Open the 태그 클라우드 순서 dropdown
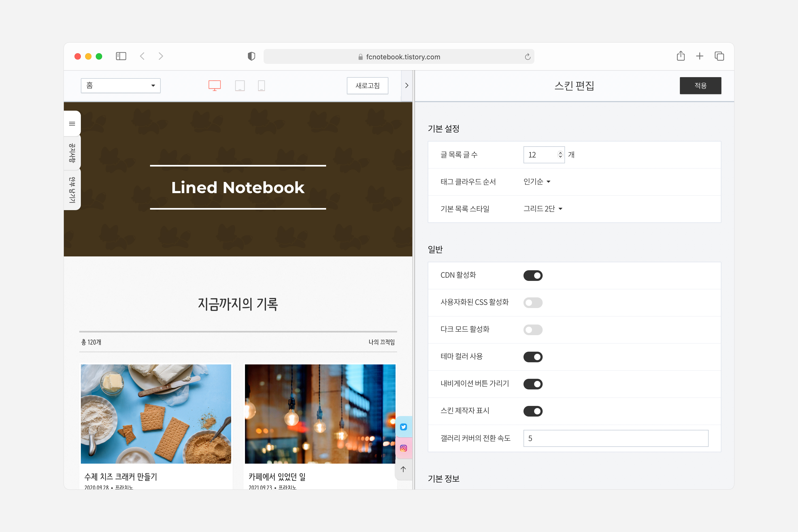 [537, 182]
